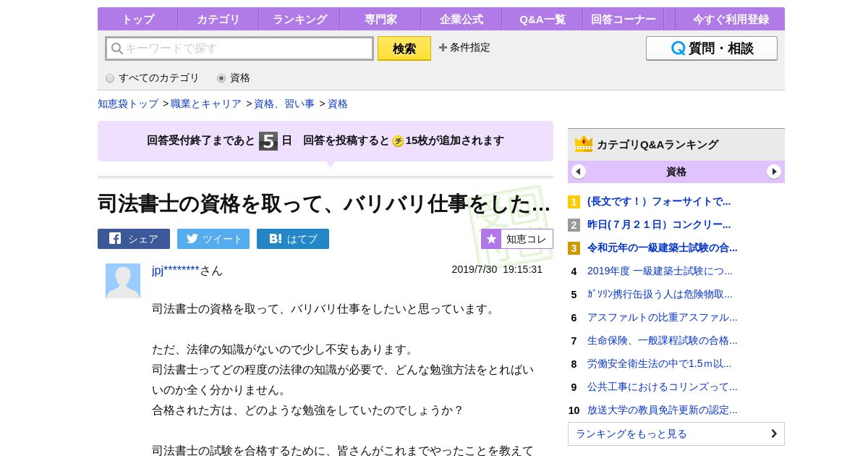The image size is (868, 456).
Task: Click the question title 司法書士の資格を取って
Action: [x=324, y=204]
